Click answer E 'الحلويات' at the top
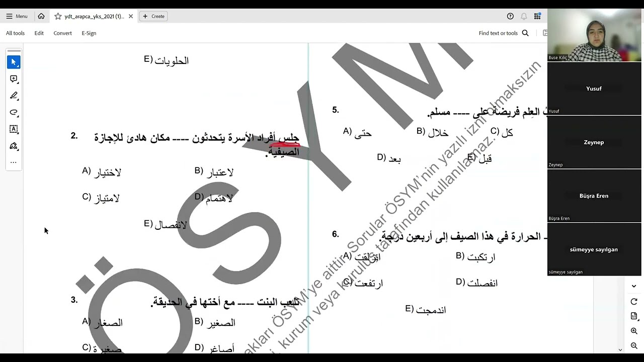The height and width of the screenshot is (362, 644). coord(167,60)
